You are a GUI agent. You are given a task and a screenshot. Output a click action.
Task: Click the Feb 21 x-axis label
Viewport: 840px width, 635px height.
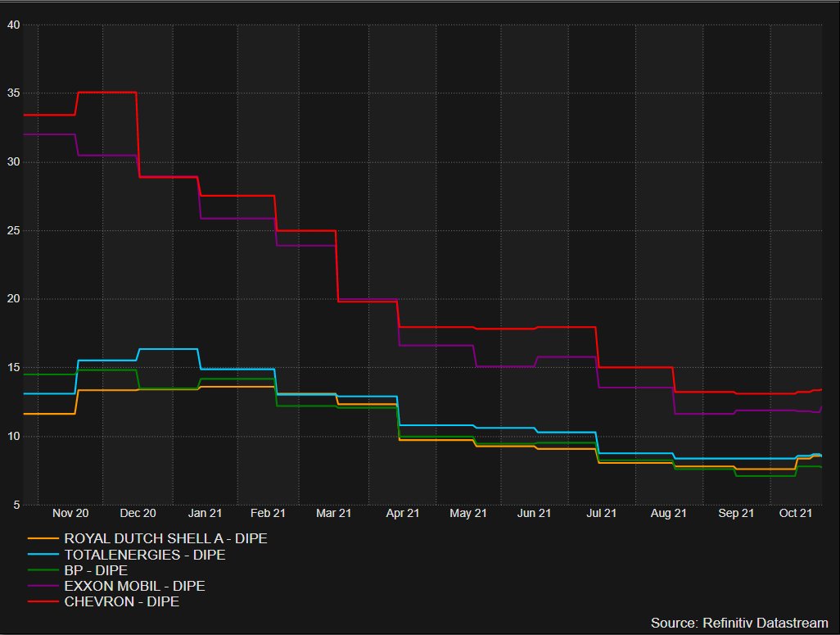click(x=268, y=513)
